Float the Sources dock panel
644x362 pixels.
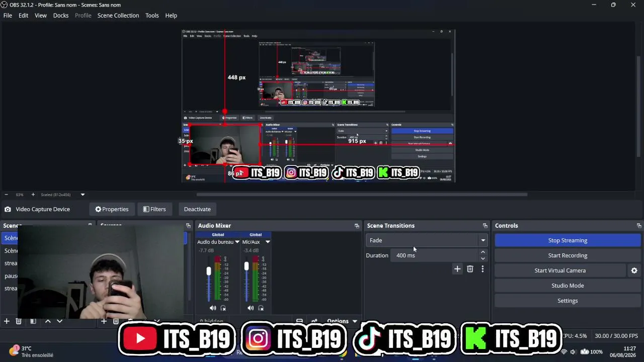coord(188,226)
